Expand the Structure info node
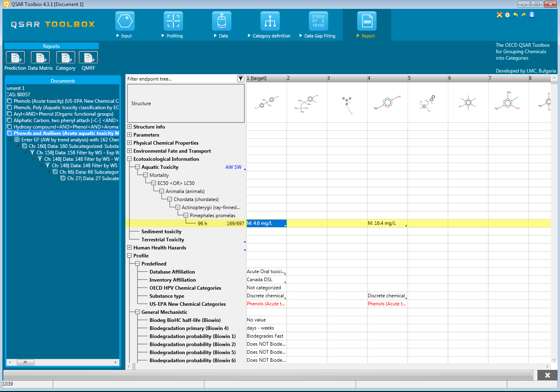 coord(129,127)
